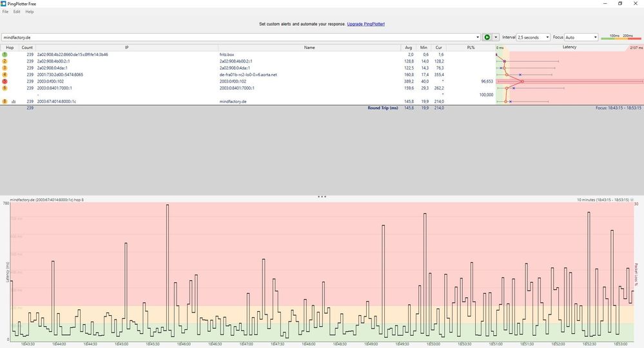Select the orange hop 8 circle icon
This screenshot has height=348, width=644.
click(5, 101)
